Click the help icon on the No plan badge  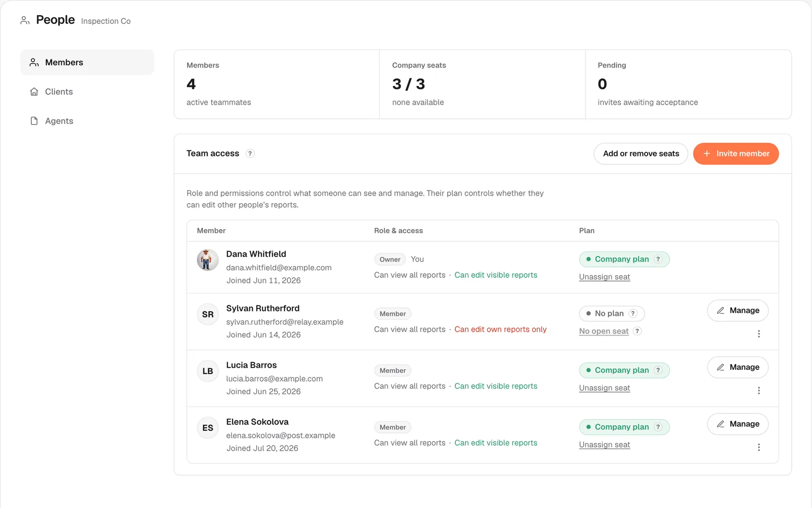[x=633, y=313]
